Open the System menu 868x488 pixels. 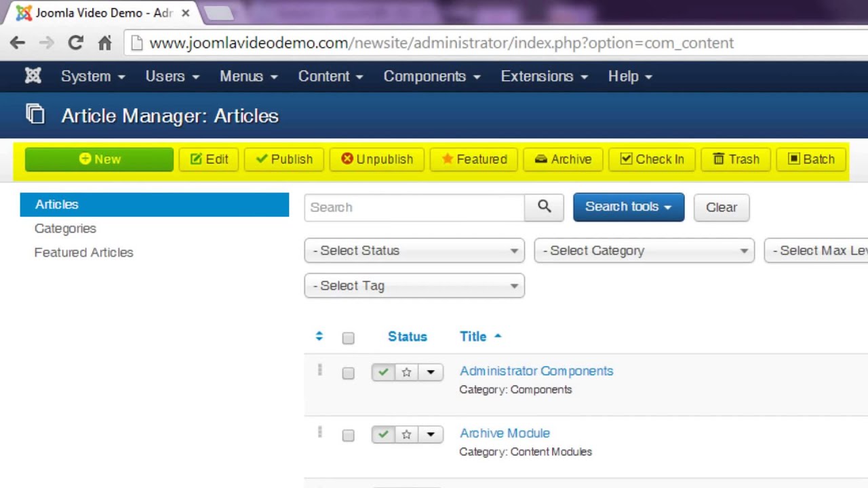[93, 76]
